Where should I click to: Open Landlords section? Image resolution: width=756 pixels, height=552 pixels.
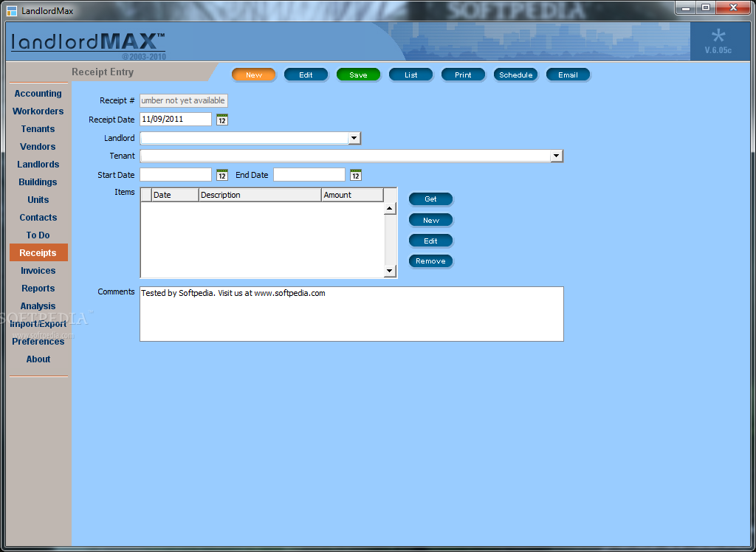(38, 165)
